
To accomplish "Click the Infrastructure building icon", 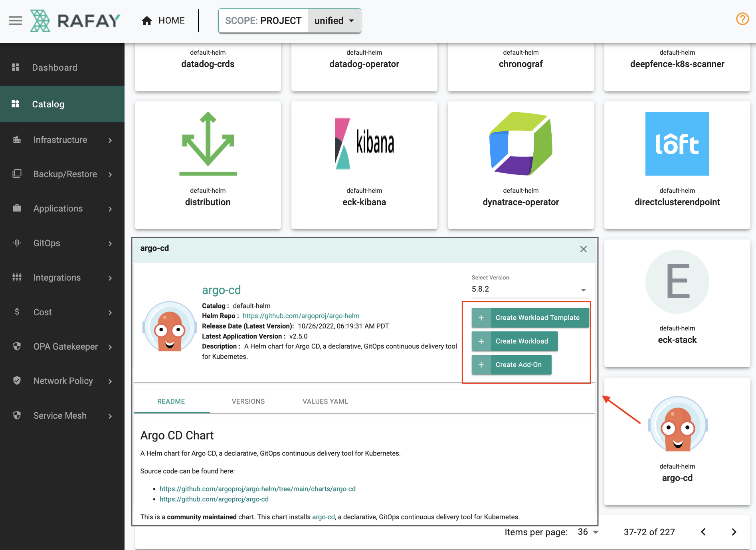I will click(17, 140).
